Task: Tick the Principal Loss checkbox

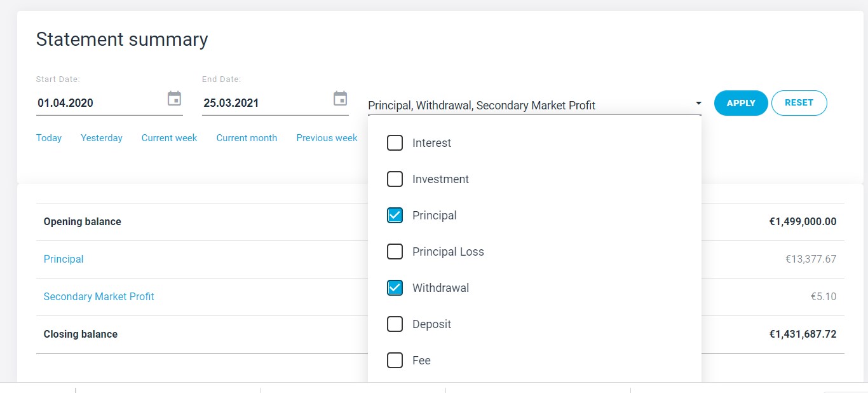Action: pyautogui.click(x=395, y=252)
